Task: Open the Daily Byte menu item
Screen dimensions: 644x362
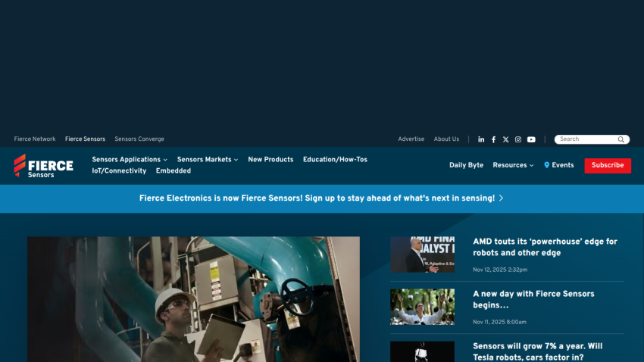Action: [466, 165]
